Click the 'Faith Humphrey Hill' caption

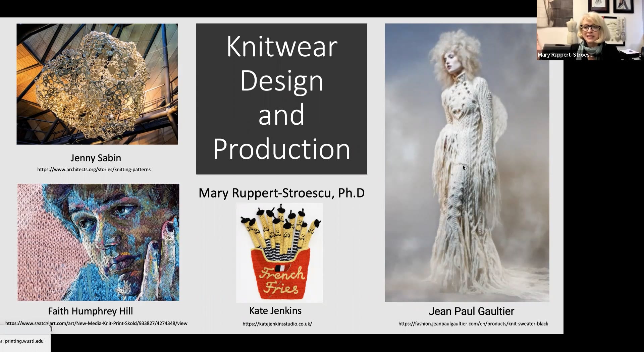click(x=91, y=311)
